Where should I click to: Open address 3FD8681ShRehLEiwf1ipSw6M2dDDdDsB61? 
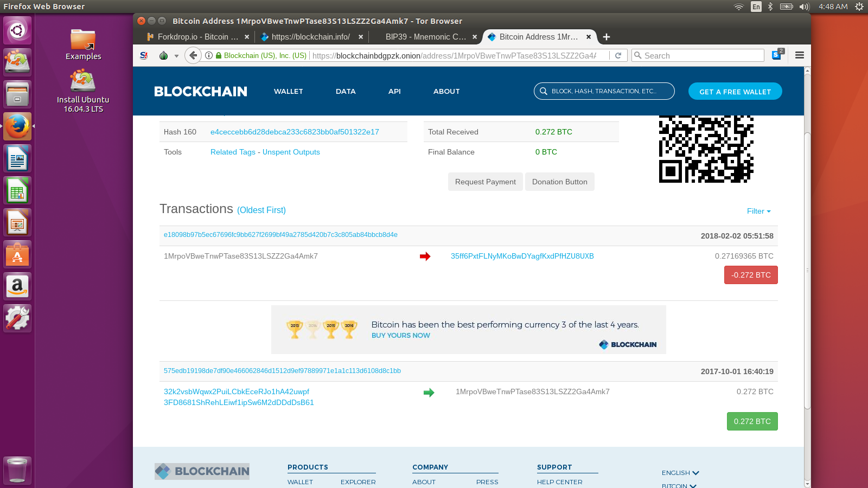pyautogui.click(x=239, y=402)
